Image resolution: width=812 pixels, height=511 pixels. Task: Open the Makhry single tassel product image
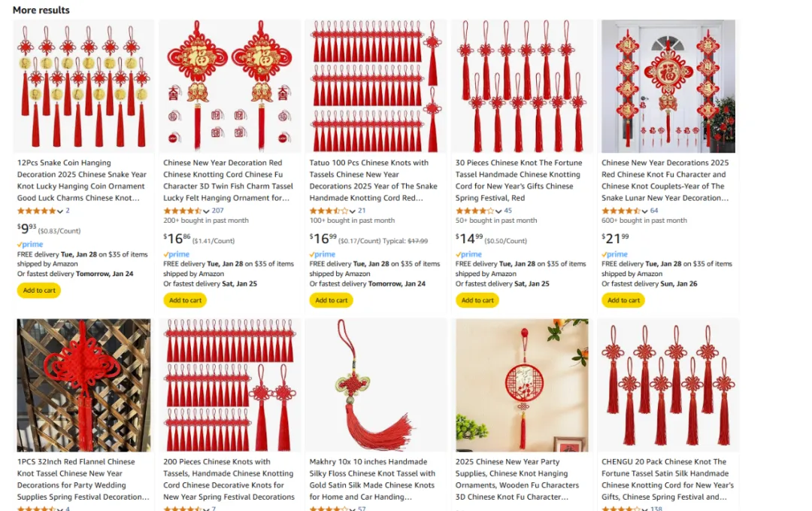[x=375, y=385]
